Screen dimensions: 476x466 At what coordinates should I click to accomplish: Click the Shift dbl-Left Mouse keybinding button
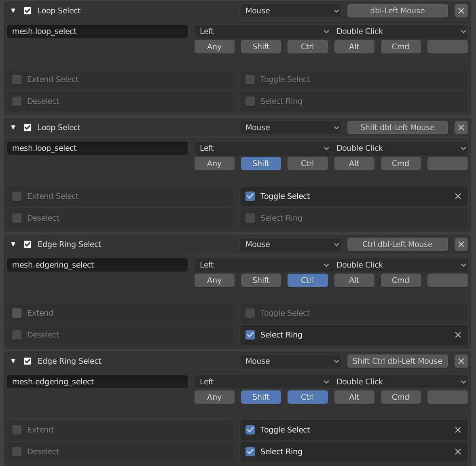point(398,127)
